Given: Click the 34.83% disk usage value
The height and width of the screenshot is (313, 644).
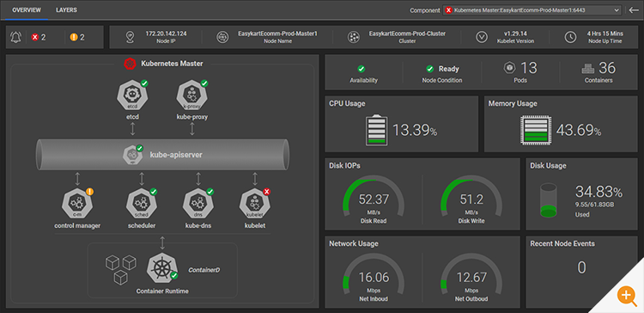Looking at the screenshot, I should (598, 192).
